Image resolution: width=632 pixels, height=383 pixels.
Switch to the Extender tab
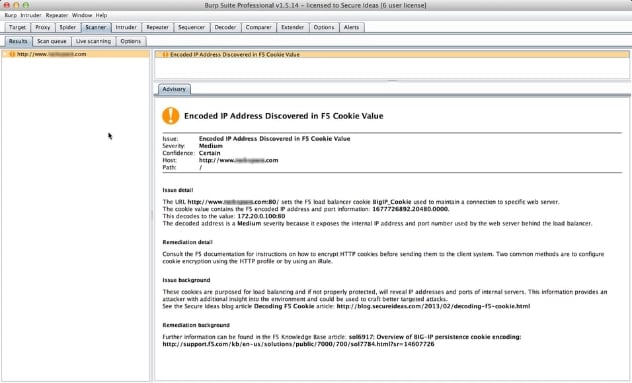292,27
